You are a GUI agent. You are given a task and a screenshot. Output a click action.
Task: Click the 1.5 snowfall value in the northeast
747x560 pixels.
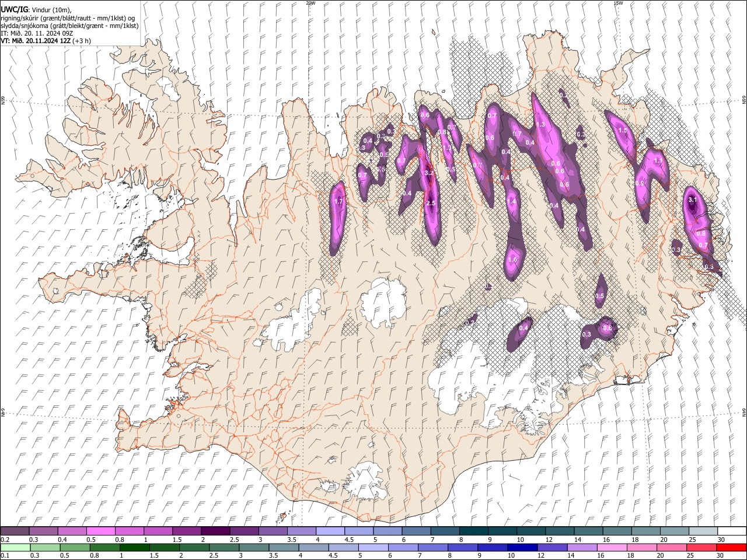pyautogui.click(x=622, y=130)
